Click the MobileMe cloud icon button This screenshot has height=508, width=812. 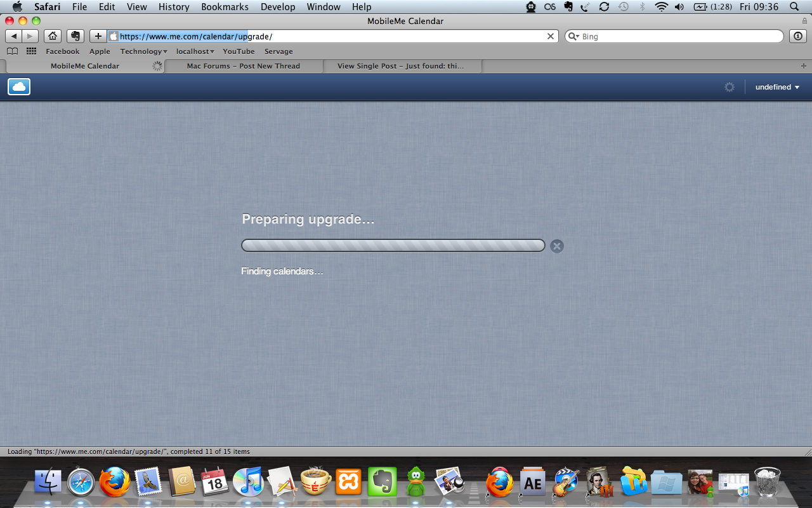[19, 87]
